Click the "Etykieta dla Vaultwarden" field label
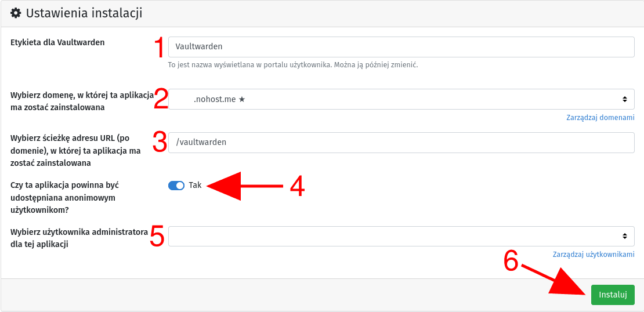 pyautogui.click(x=57, y=42)
